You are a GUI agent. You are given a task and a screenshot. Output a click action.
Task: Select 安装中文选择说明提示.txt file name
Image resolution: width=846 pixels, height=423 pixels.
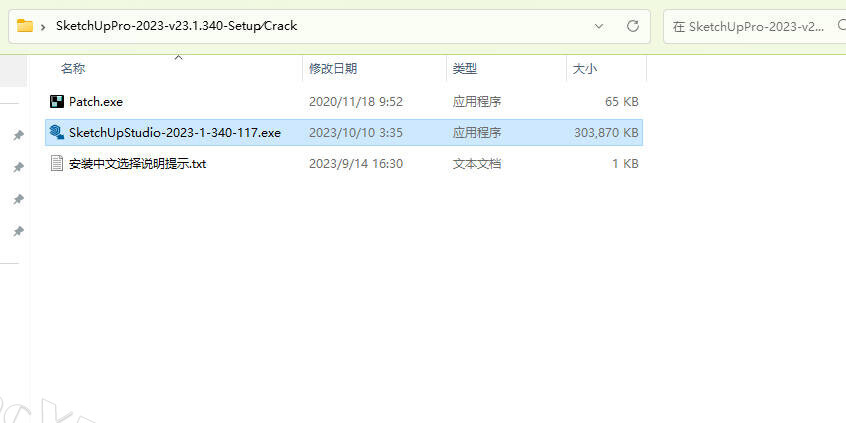[138, 163]
